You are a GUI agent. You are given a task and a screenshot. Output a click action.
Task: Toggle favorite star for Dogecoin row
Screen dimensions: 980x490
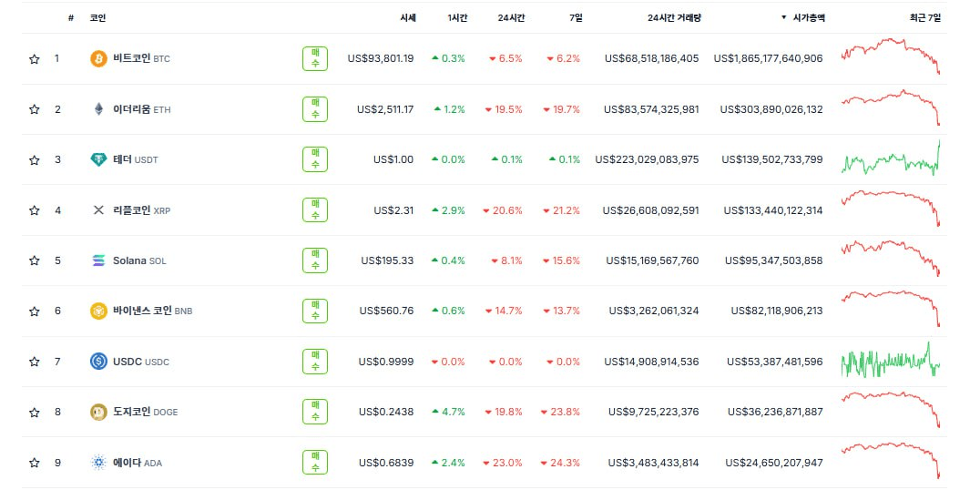35,413
